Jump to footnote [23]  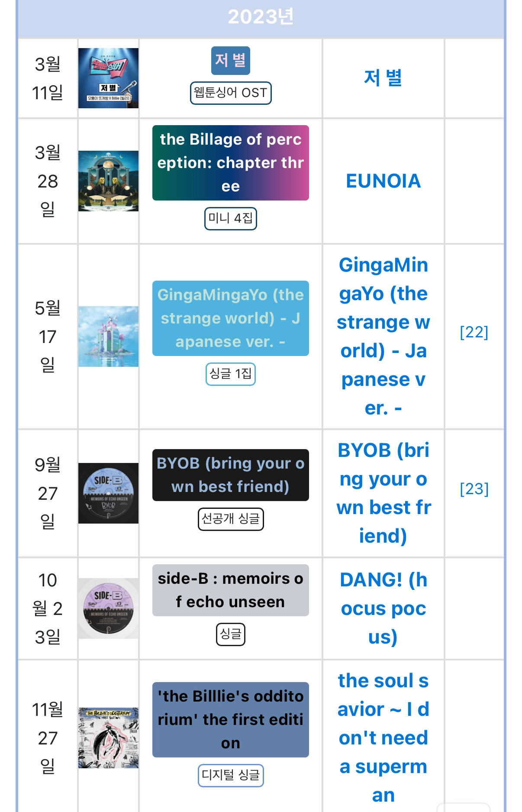tap(474, 489)
